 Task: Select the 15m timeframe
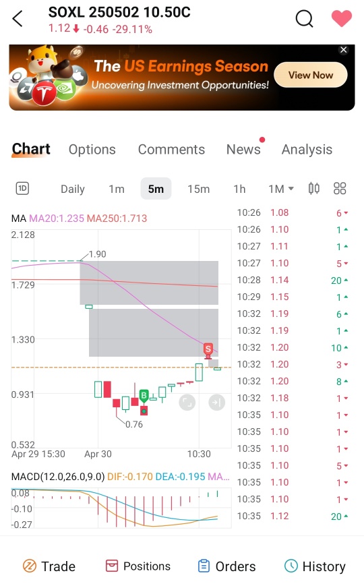click(x=199, y=189)
